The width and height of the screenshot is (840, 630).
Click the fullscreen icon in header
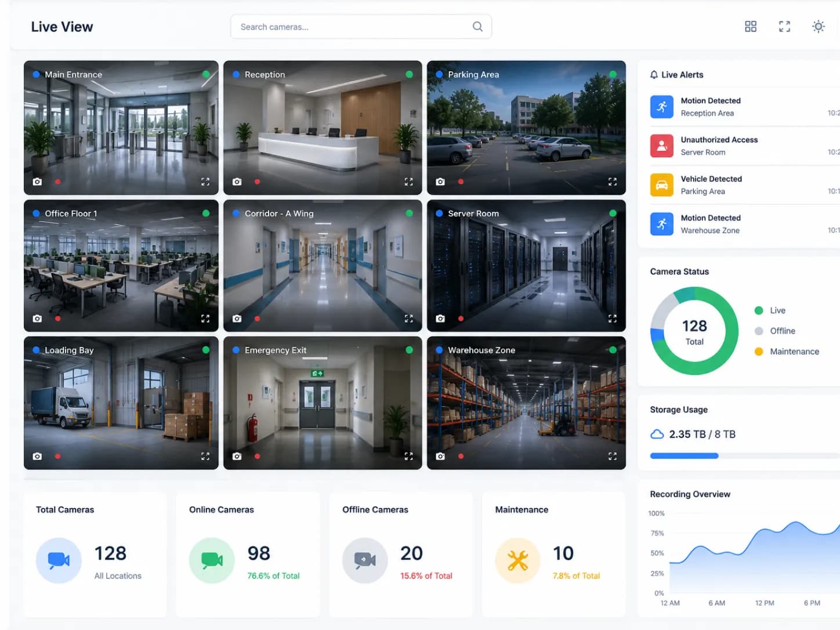point(784,27)
